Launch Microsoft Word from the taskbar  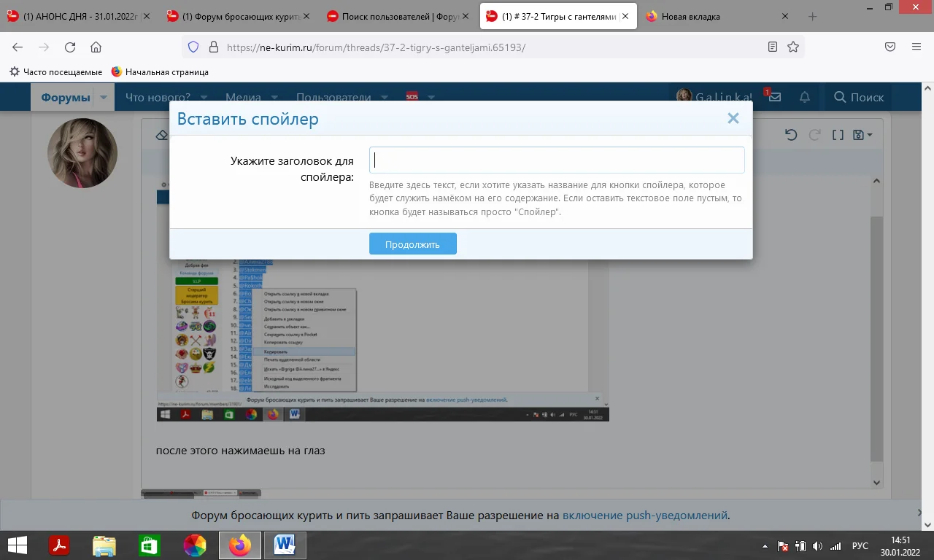pos(285,545)
